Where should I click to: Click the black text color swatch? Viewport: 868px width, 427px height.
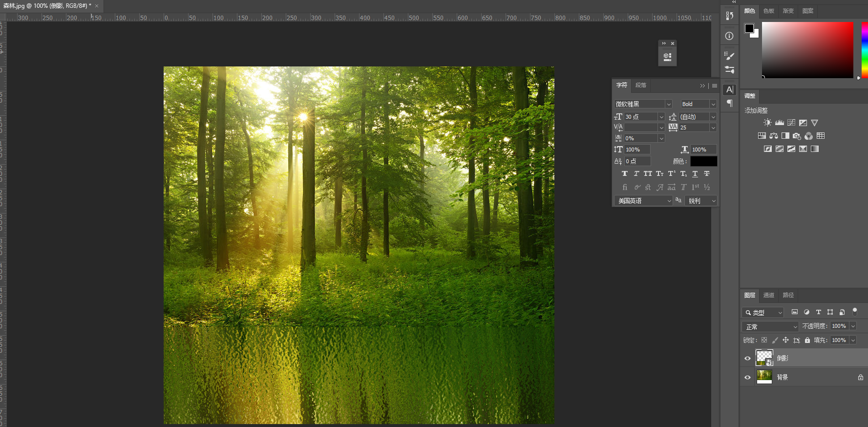click(703, 161)
